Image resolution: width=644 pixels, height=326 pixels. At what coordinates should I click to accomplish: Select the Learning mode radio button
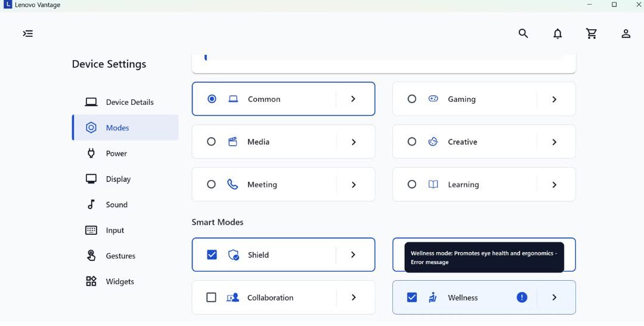pos(411,185)
